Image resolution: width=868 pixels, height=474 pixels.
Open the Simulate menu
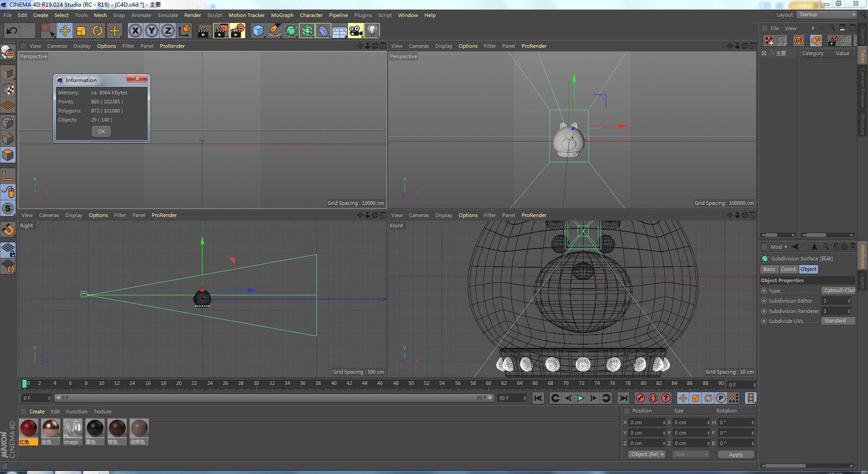tap(168, 15)
